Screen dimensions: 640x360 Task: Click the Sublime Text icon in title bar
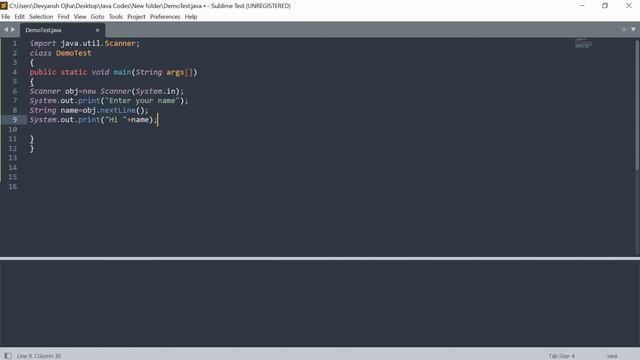pos(4,6)
